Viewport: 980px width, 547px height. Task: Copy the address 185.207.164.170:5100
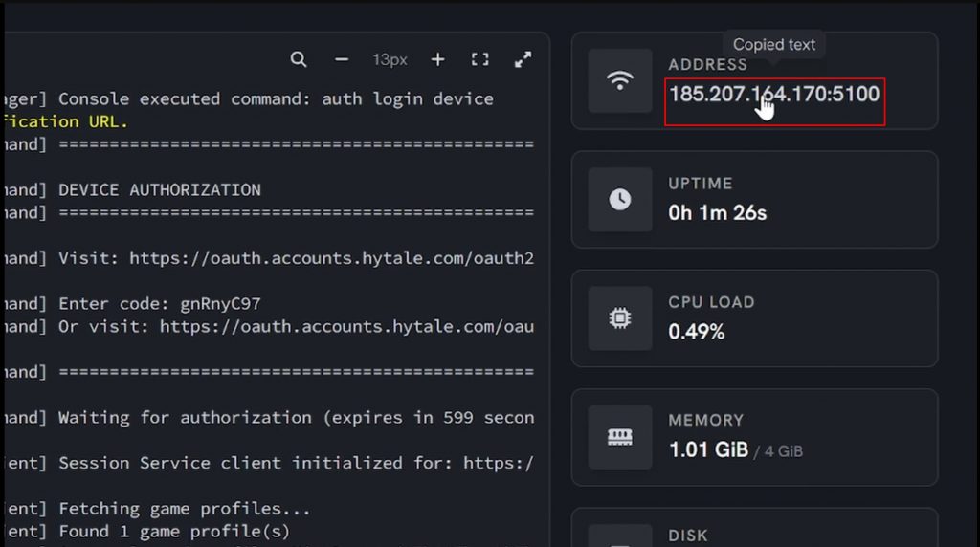coord(774,95)
